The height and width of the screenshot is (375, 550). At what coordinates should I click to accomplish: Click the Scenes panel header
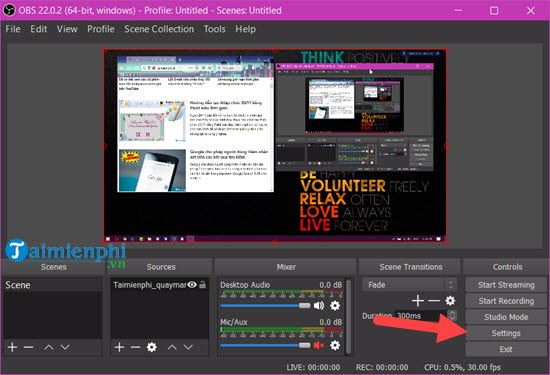(x=53, y=267)
